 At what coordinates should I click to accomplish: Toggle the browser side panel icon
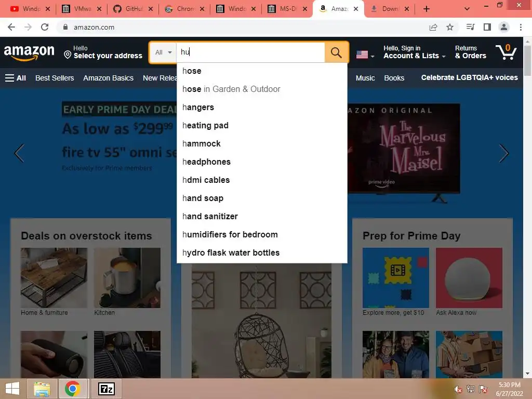pyautogui.click(x=487, y=27)
